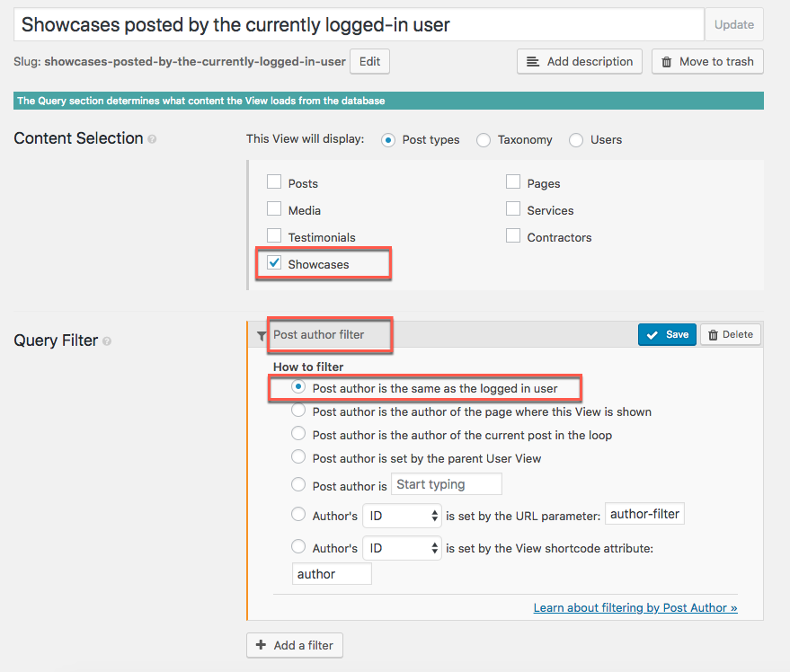
Task: Click the lines icon on Add description
Action: click(533, 61)
